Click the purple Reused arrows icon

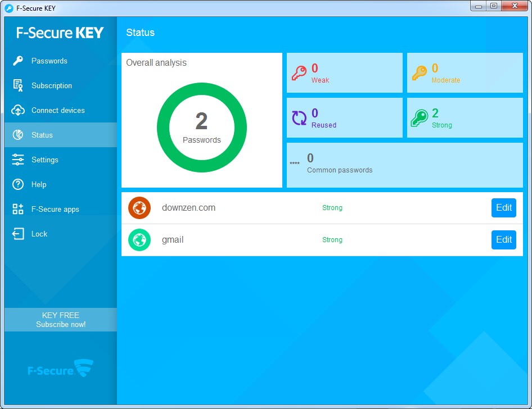(299, 118)
